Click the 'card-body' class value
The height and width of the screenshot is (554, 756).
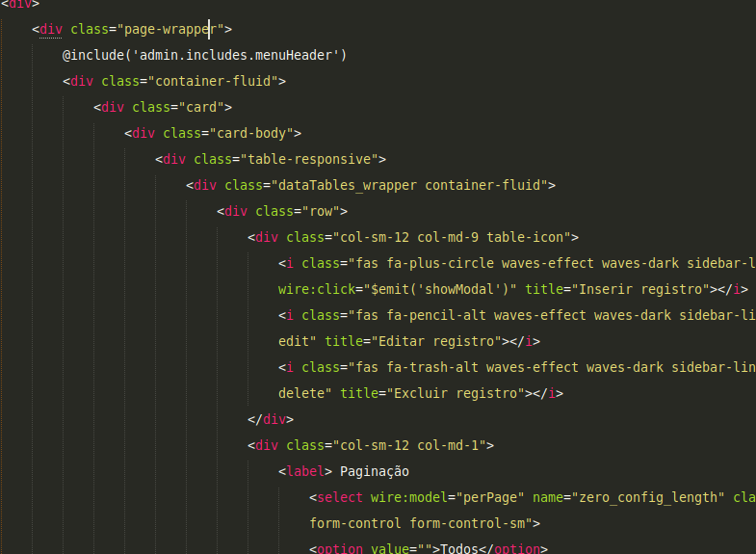251,133
